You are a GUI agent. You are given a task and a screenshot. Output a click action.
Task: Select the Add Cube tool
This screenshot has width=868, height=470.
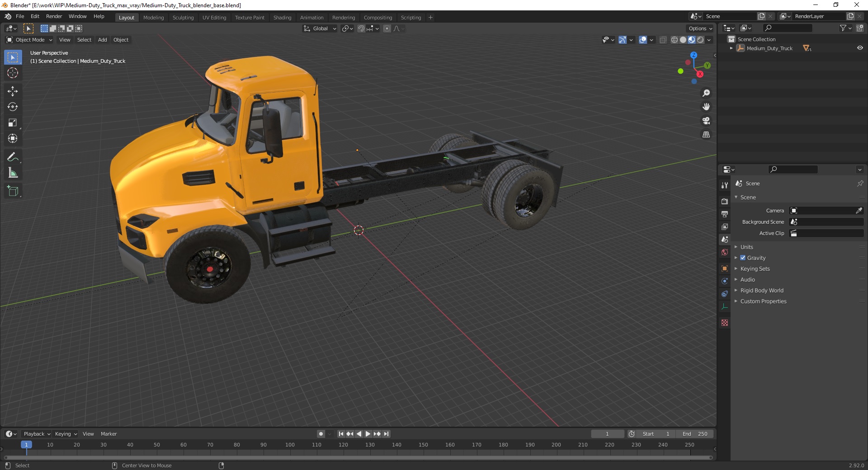(13, 191)
